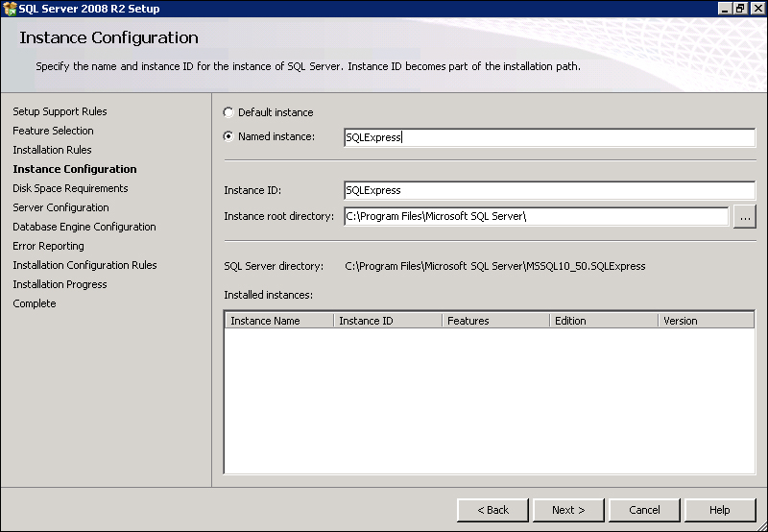Click the SQL Server directory path text

click(495, 266)
